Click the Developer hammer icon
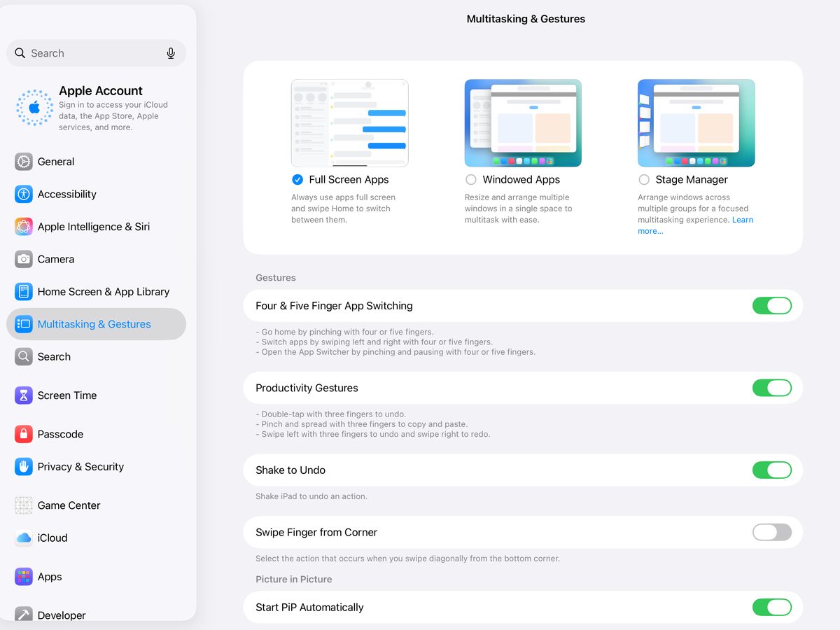Image resolution: width=840 pixels, height=630 pixels. coord(24,614)
